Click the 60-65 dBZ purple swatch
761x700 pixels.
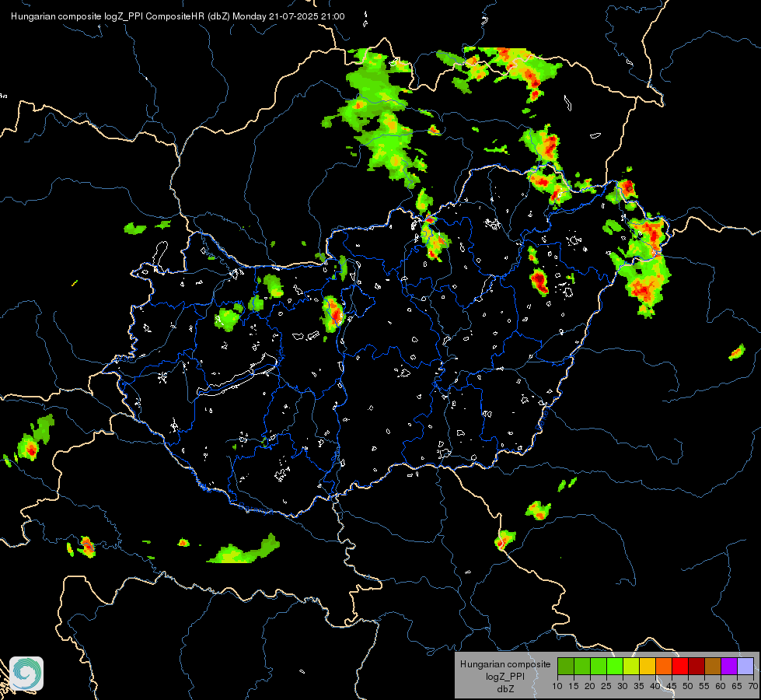click(729, 666)
